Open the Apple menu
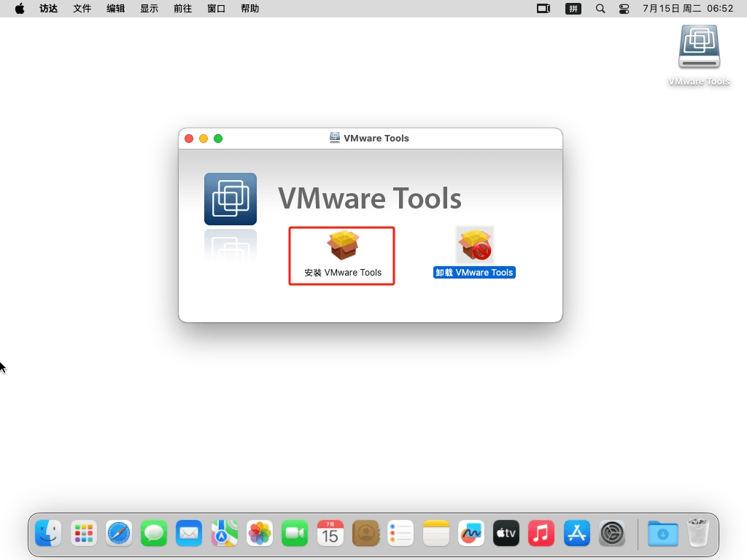 point(20,9)
